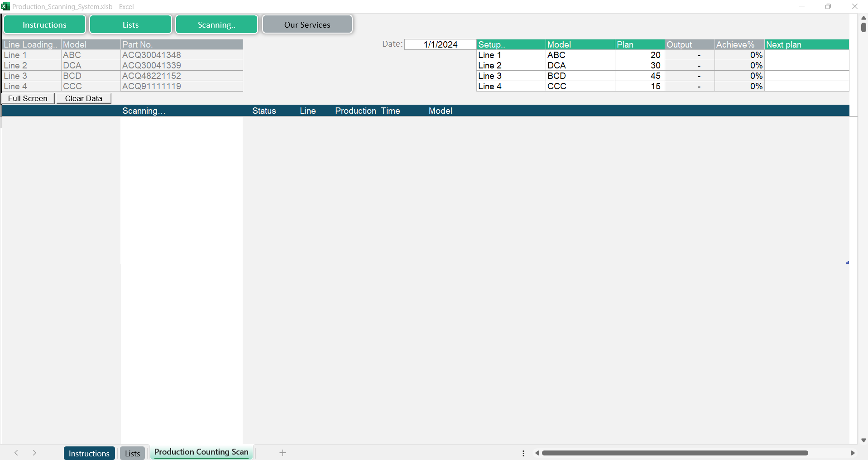Click the vertical scrollbar down arrow
This screenshot has height=460, width=868.
(863, 440)
